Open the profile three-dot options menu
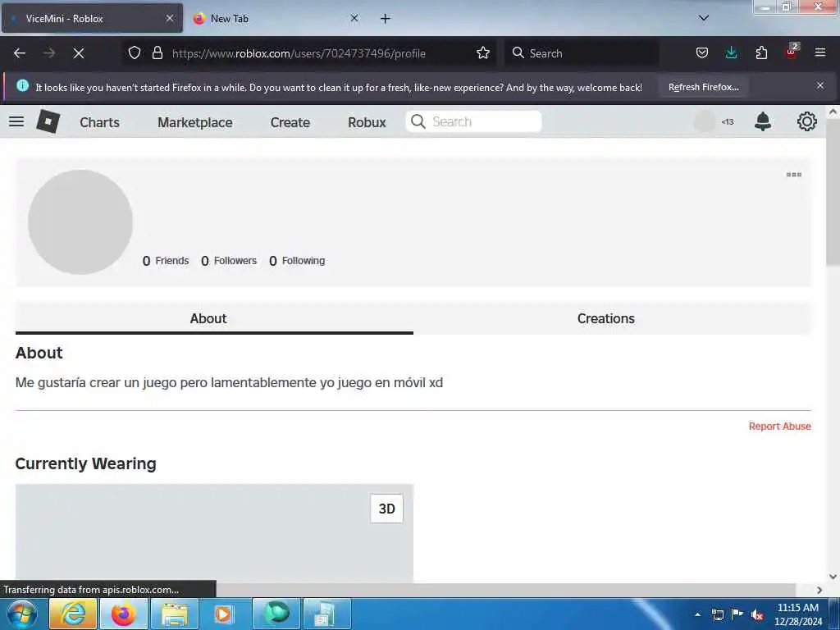This screenshot has height=630, width=840. [x=794, y=175]
